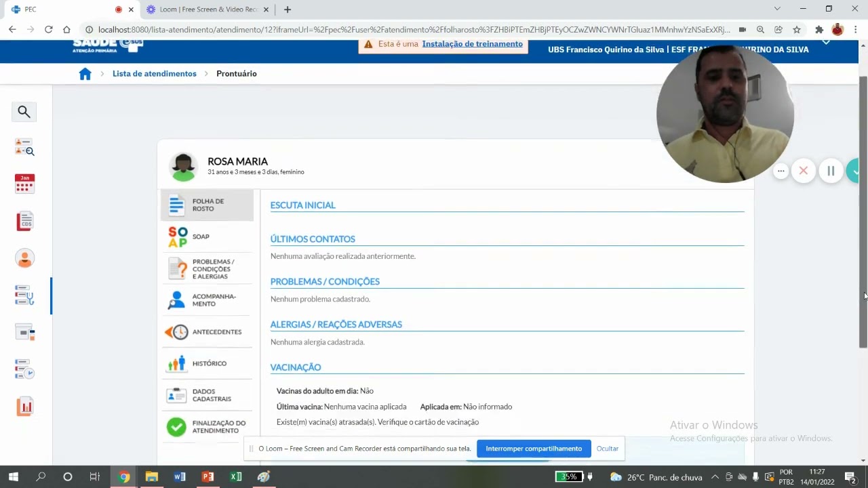Open the Dados Cadastrais tab
Image resolution: width=868 pixels, height=488 pixels.
click(x=207, y=395)
